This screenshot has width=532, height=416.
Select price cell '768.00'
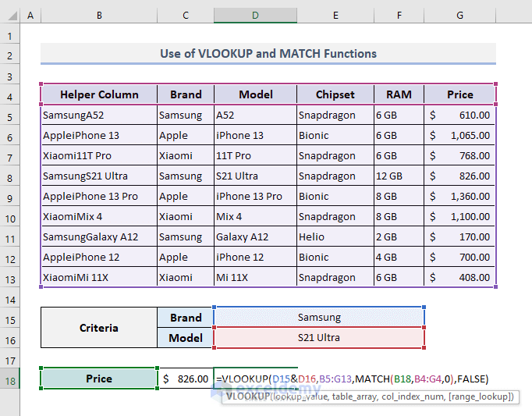[459, 155]
